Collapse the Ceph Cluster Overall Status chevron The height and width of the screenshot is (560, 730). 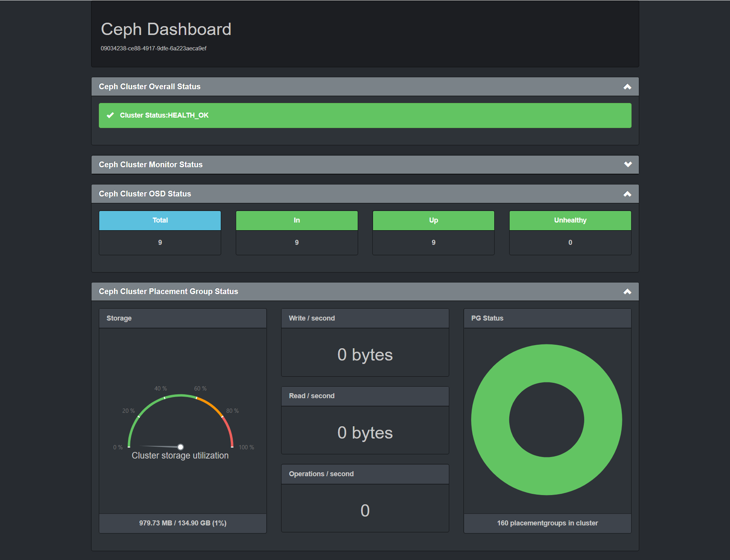pyautogui.click(x=627, y=87)
